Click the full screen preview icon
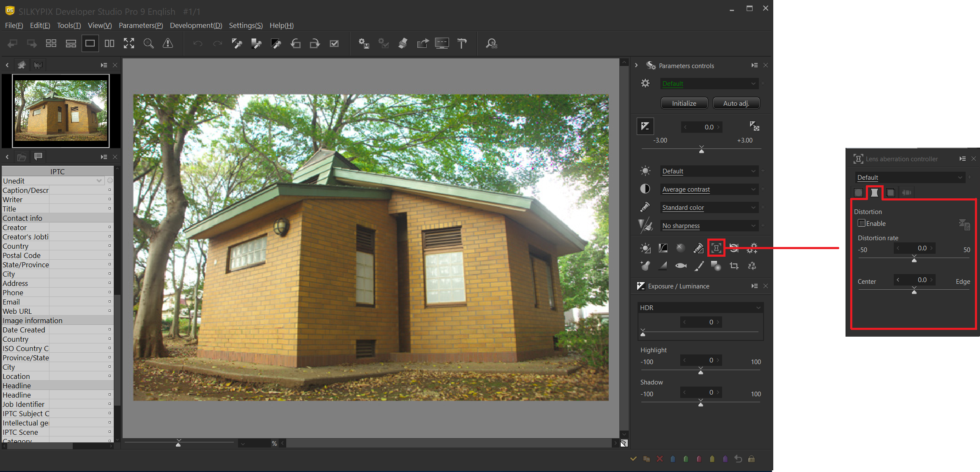This screenshot has width=980, height=472. pyautogui.click(x=129, y=43)
